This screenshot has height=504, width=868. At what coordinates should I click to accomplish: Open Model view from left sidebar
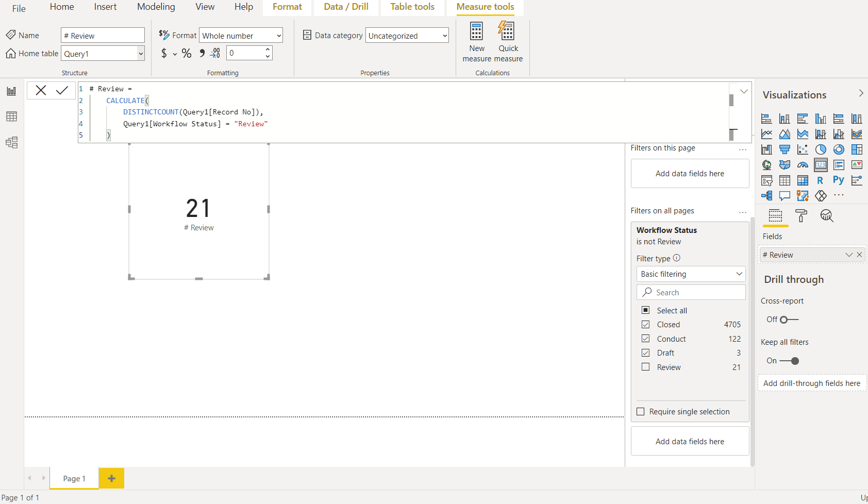coord(11,142)
